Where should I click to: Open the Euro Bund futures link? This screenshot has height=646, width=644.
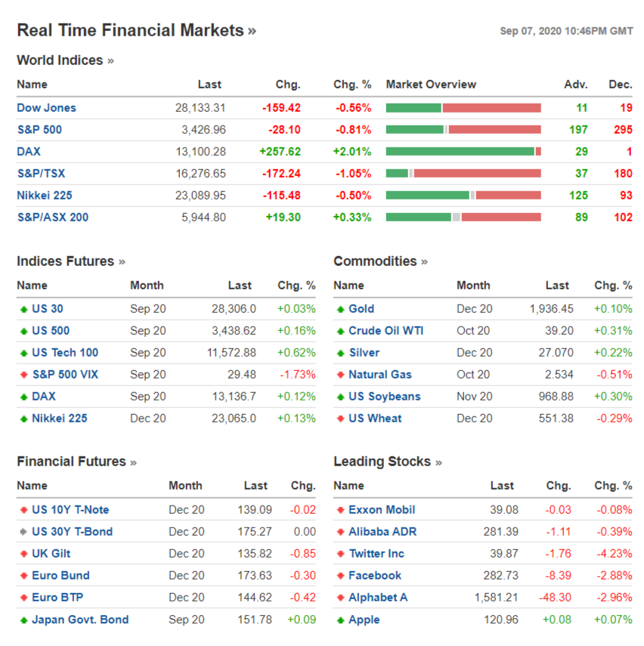tap(60, 576)
